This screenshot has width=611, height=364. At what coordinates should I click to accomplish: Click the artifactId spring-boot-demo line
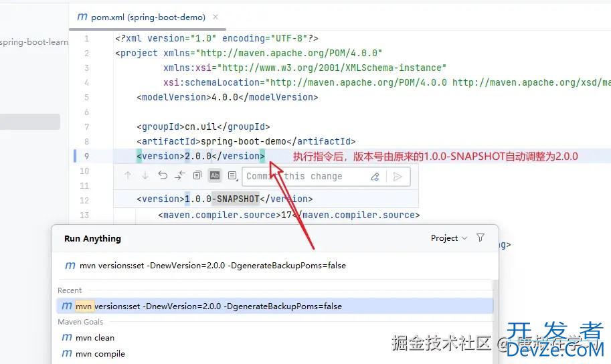(246, 141)
